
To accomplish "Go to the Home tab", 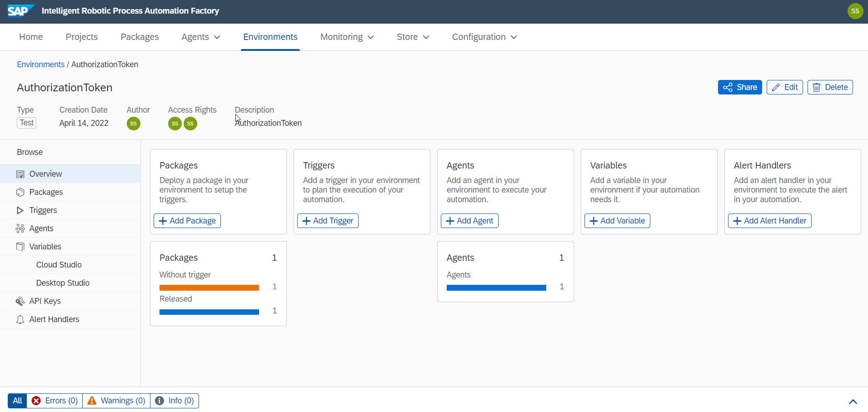I will 31,37.
